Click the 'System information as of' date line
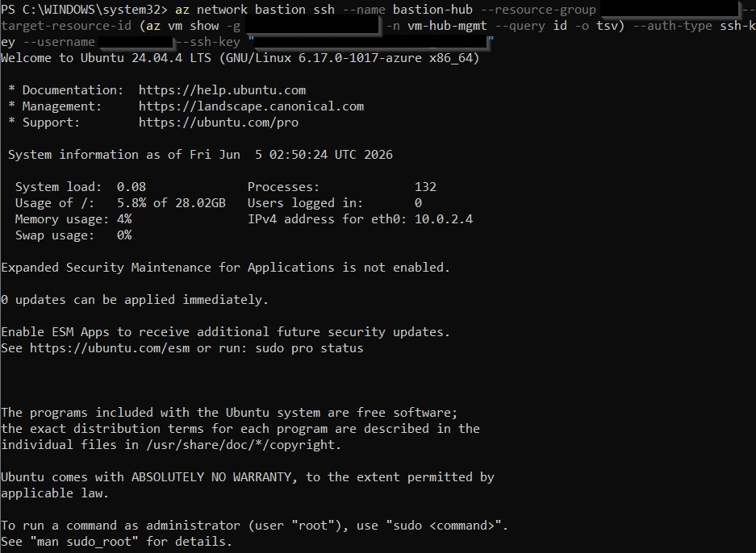This screenshot has height=553, width=756. [x=200, y=155]
